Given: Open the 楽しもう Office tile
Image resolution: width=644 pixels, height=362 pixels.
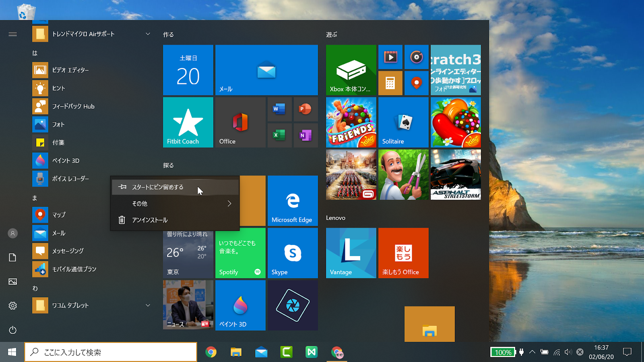Looking at the screenshot, I should pyautogui.click(x=403, y=253).
